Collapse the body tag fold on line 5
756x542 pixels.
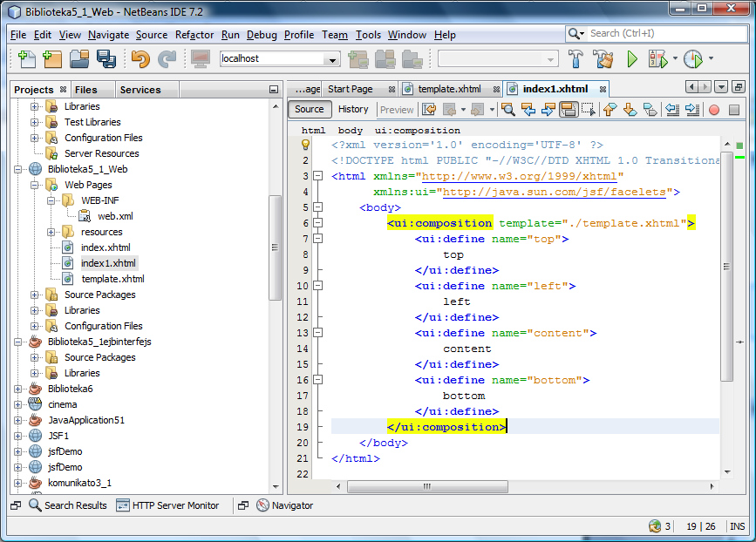point(317,207)
